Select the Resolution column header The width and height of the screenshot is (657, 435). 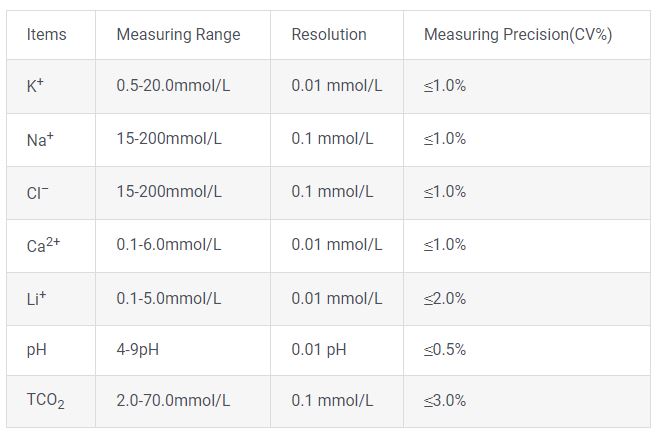click(x=329, y=35)
